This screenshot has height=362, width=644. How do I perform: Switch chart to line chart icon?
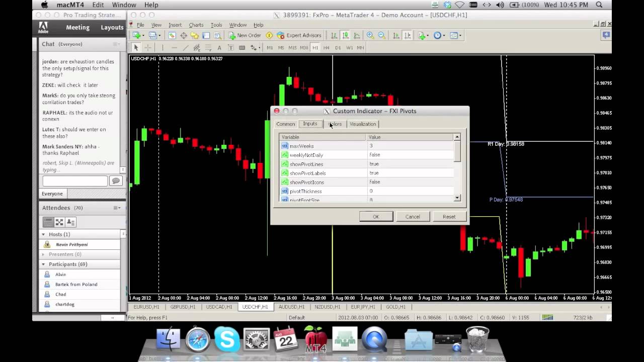[357, 35]
